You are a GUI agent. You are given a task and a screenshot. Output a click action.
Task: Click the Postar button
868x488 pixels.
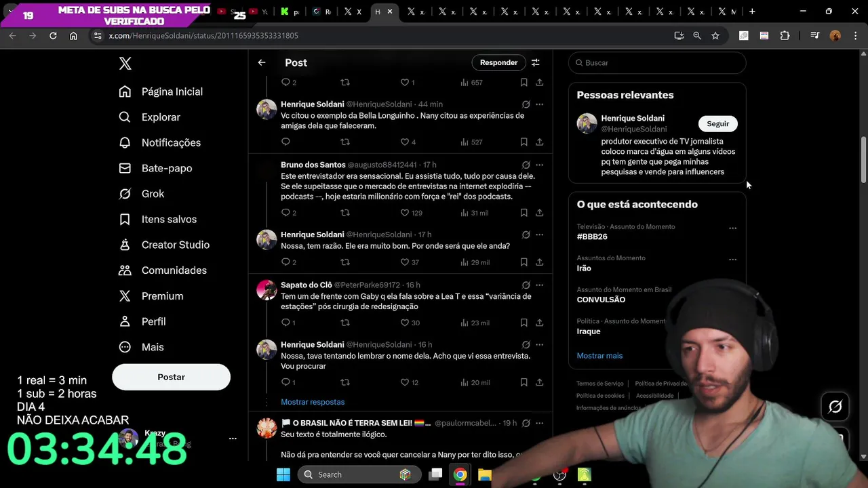tap(171, 377)
